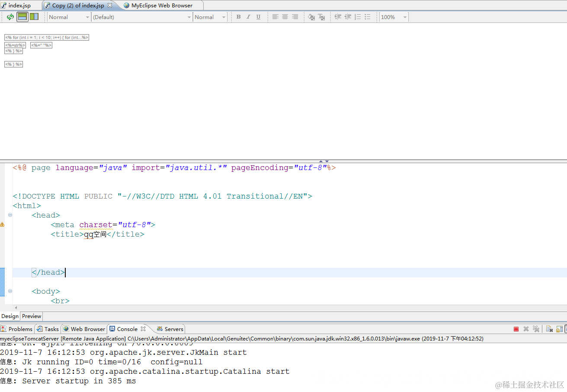The image size is (567, 392).
Task: Switch to index.jsp editor tab
Action: (19, 6)
